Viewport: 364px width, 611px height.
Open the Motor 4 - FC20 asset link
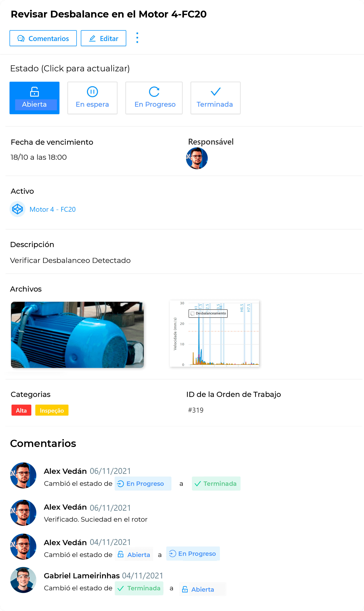click(x=52, y=209)
